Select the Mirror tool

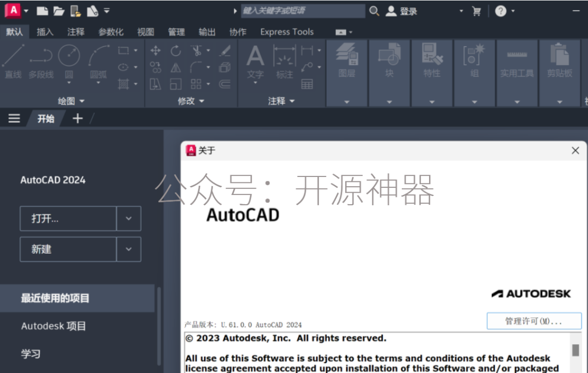(175, 68)
